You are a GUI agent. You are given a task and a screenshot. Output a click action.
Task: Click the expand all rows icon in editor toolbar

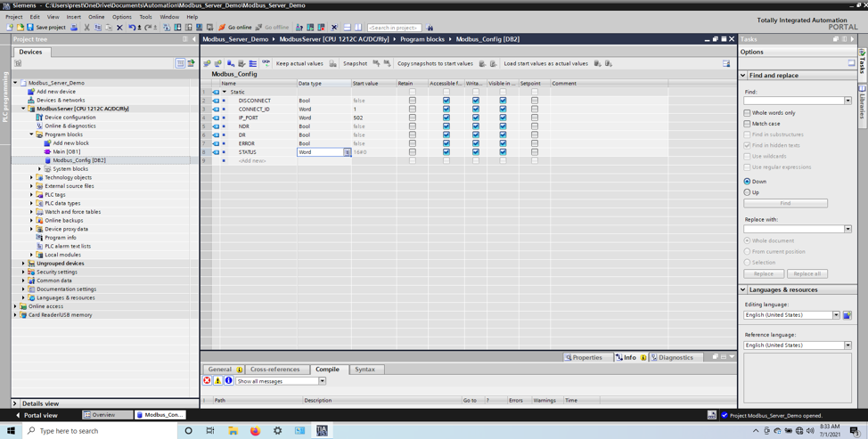253,63
